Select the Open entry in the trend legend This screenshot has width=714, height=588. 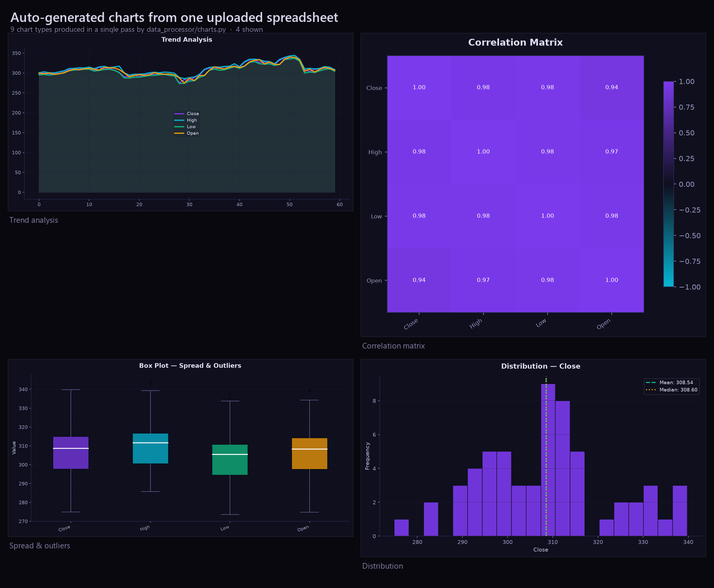[x=187, y=134]
